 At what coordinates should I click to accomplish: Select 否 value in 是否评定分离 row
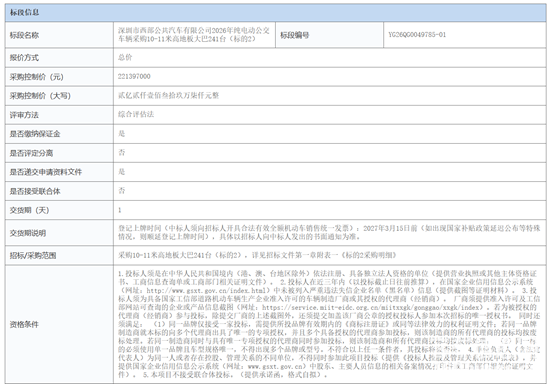tap(121, 153)
